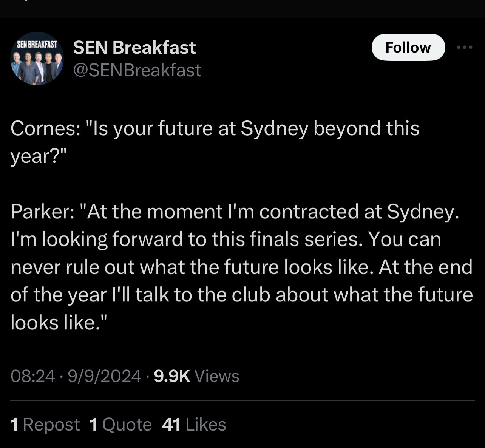
Task: Open the 9.9K Views analytics
Action: pos(197,376)
